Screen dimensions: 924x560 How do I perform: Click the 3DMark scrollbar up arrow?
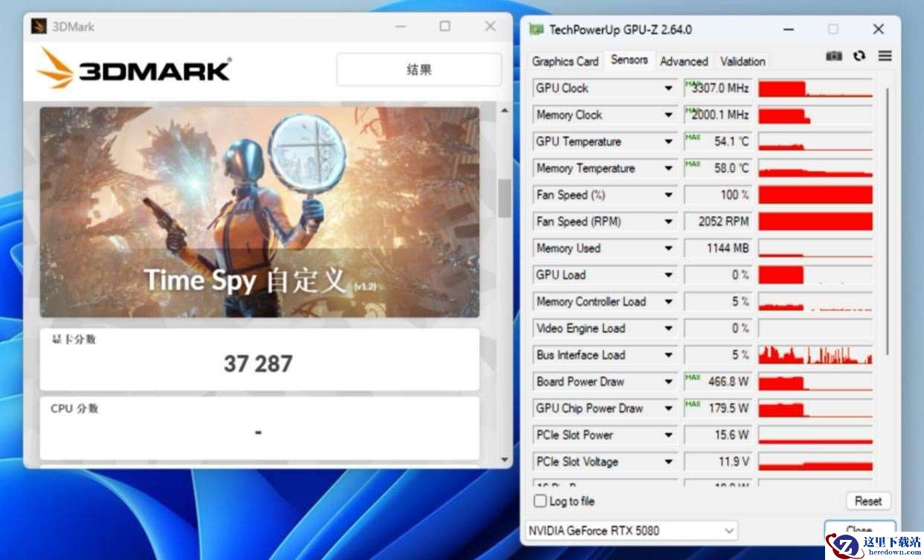[x=504, y=110]
